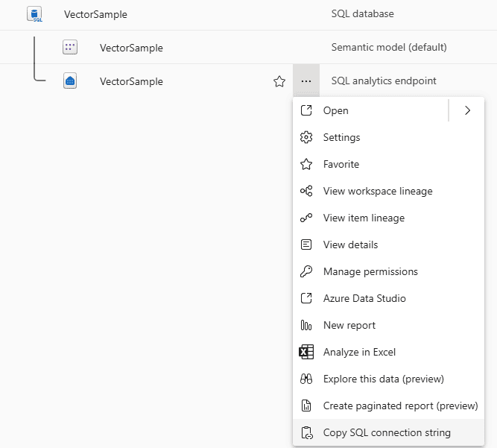
Task: Click the bar chart icon for New report
Action: click(306, 325)
